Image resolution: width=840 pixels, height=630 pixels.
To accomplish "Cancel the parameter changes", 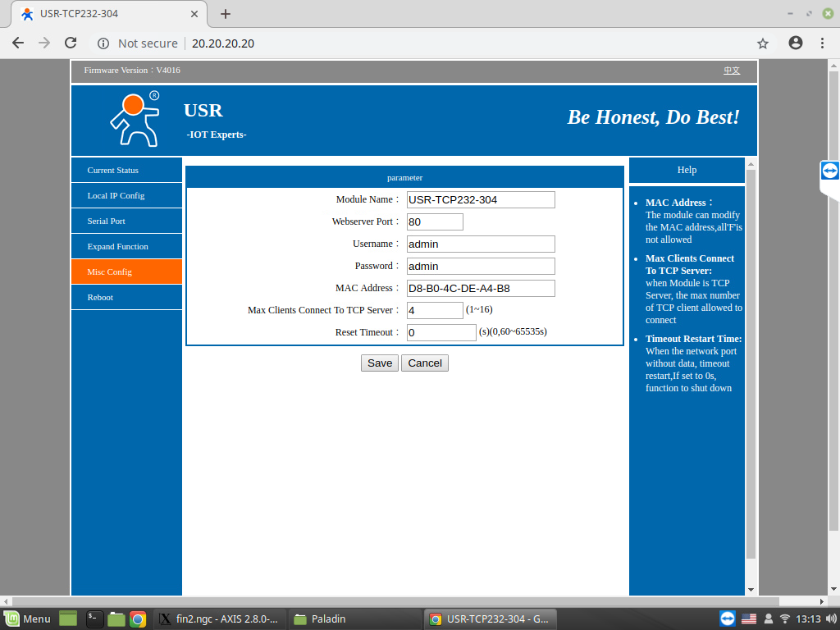I will (425, 363).
